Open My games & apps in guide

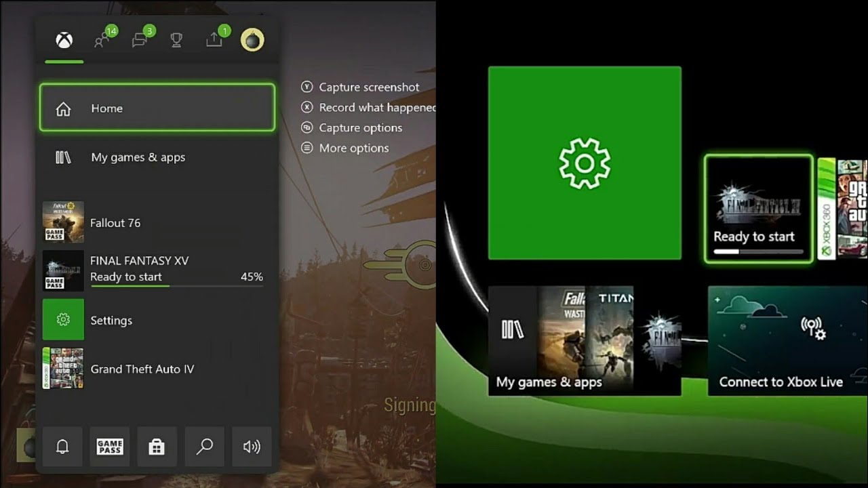[157, 157]
